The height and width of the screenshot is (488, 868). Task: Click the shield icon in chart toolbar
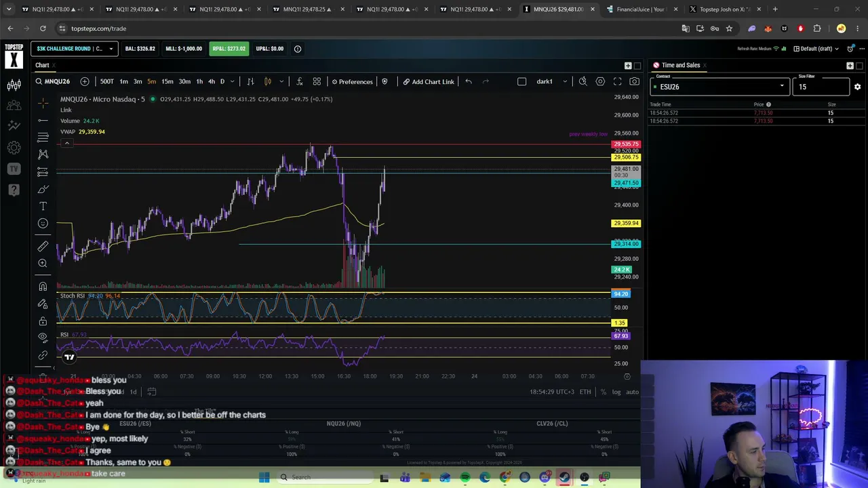coord(384,81)
